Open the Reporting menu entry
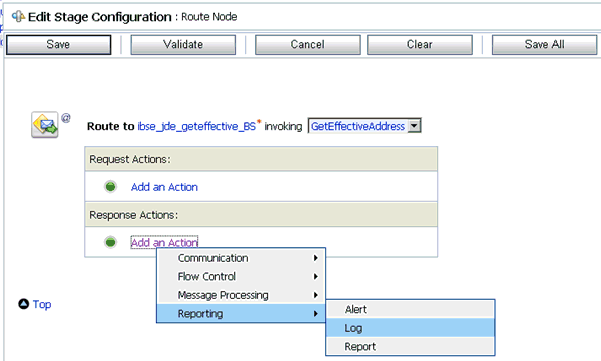The width and height of the screenshot is (601, 361). pyautogui.click(x=241, y=313)
